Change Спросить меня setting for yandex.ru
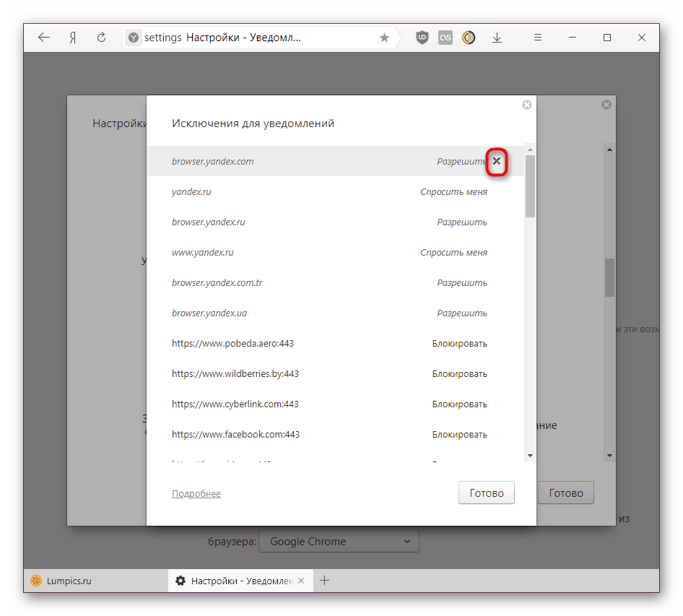 coord(453,191)
